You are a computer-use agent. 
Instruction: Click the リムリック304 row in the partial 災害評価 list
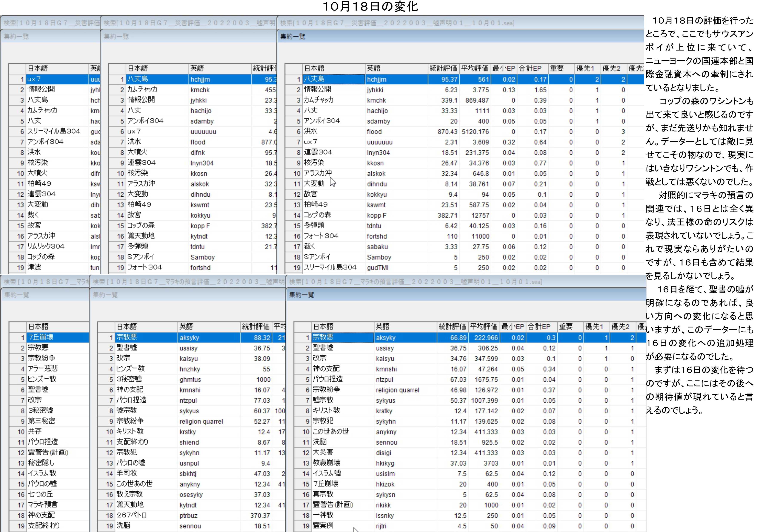point(46,246)
